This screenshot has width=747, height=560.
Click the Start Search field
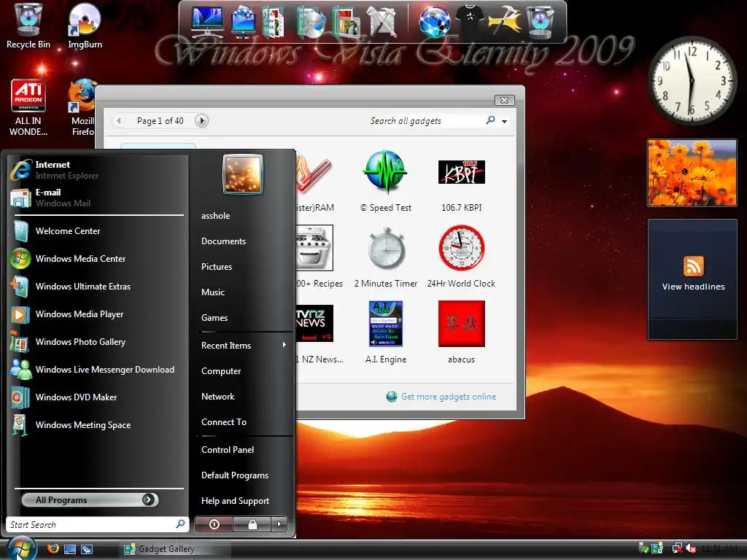pyautogui.click(x=91, y=524)
